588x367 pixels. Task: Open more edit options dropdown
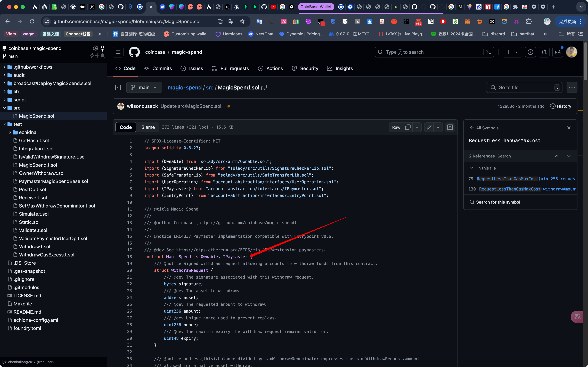pos(438,127)
